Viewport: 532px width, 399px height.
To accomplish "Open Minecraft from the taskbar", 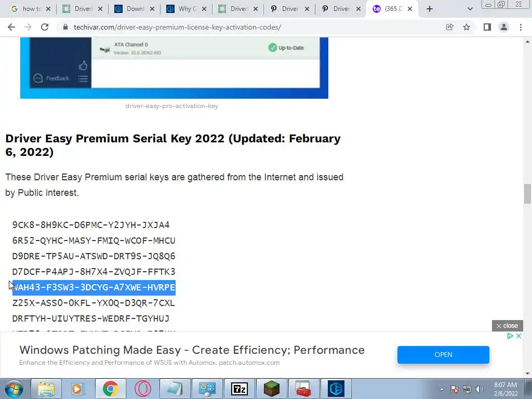I will [271, 389].
